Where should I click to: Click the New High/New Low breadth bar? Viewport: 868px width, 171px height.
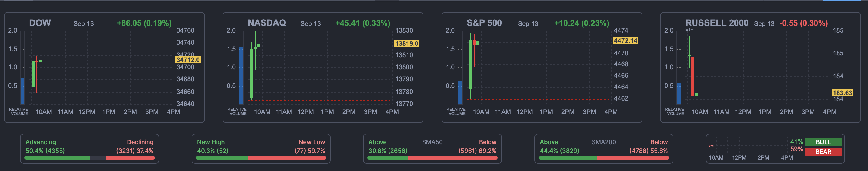click(261, 158)
